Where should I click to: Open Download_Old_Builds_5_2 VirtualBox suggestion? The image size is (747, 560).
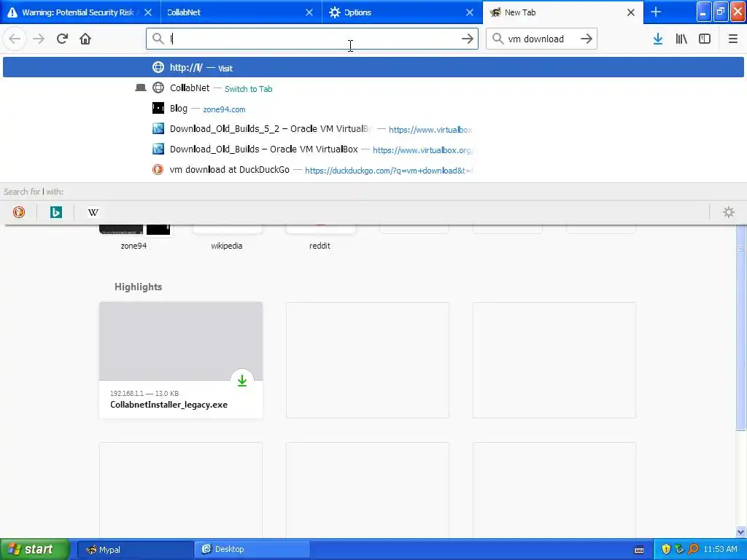click(373, 129)
